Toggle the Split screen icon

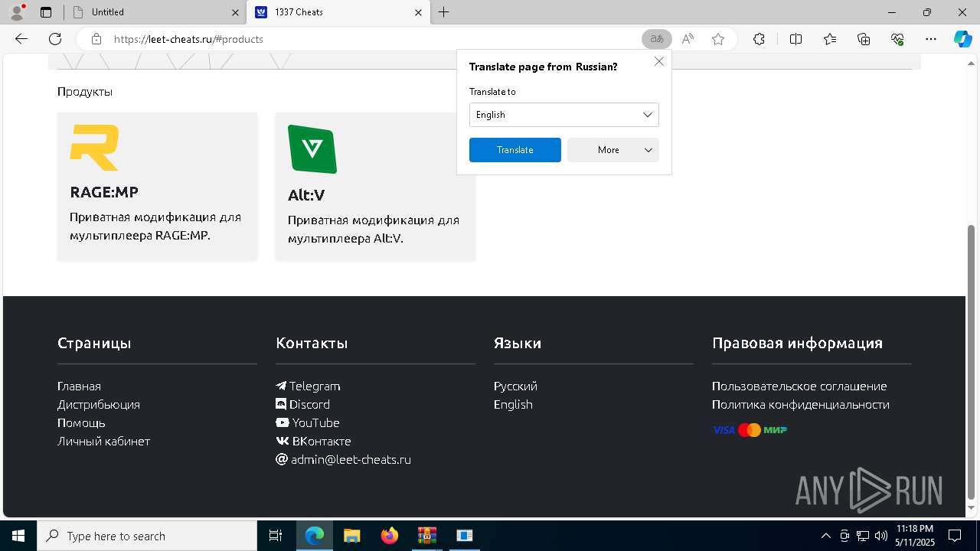pos(795,39)
